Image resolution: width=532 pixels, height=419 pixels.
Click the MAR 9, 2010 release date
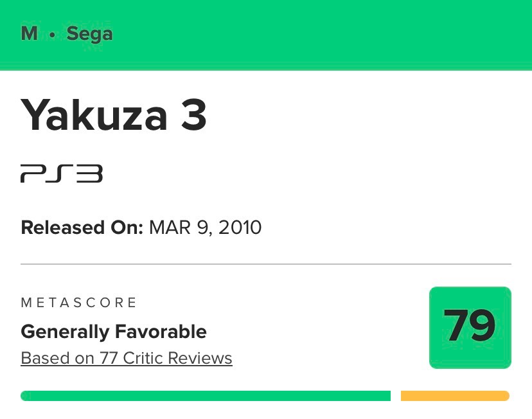(x=205, y=227)
